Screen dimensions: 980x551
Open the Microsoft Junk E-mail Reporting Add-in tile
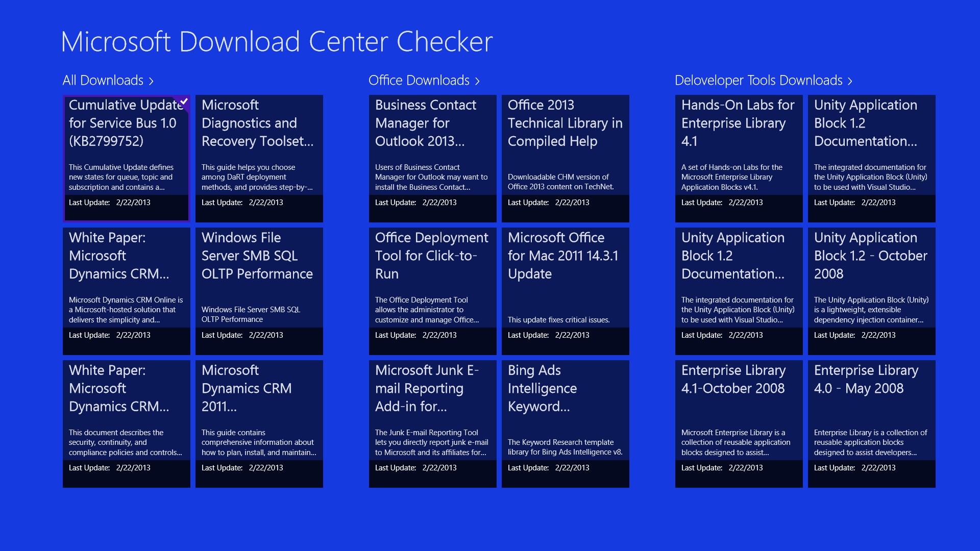click(432, 423)
